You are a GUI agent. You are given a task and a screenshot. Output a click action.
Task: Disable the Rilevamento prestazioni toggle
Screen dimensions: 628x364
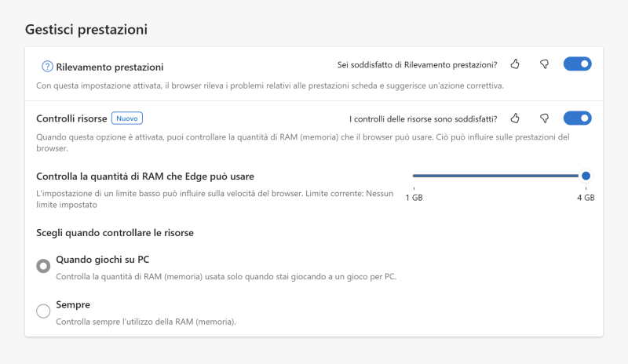pos(577,64)
